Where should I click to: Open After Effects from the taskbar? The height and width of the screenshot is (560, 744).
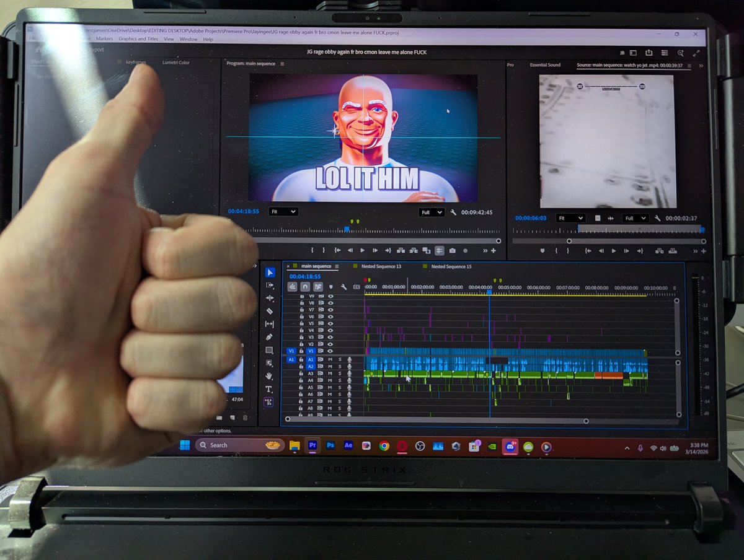point(348,445)
